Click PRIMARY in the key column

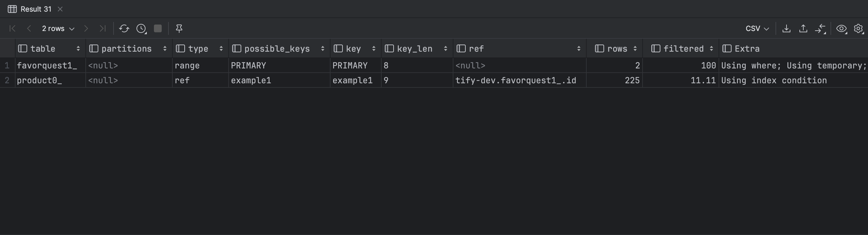tap(355, 66)
